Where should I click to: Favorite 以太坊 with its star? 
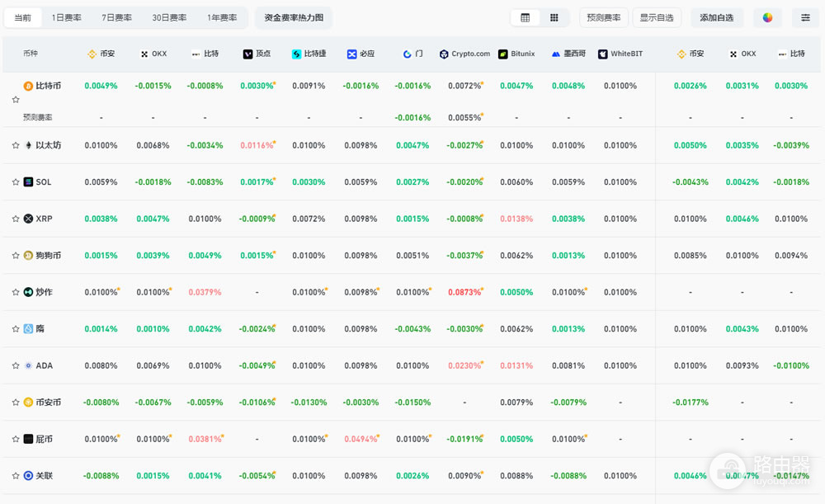coord(16,145)
